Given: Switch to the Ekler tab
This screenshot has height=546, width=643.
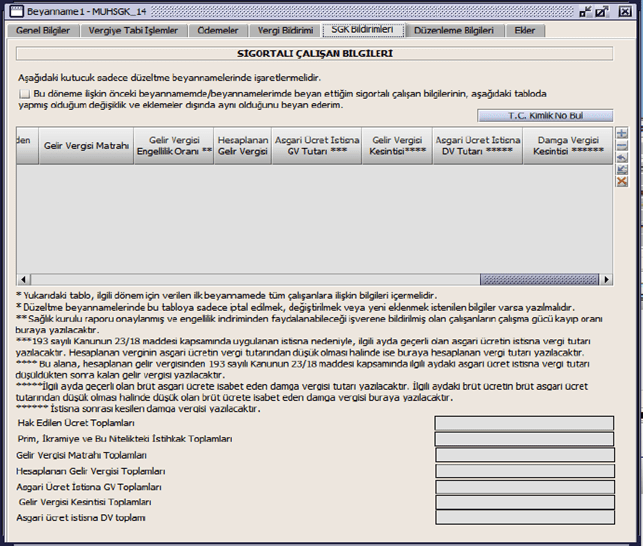Looking at the screenshot, I should (524, 30).
